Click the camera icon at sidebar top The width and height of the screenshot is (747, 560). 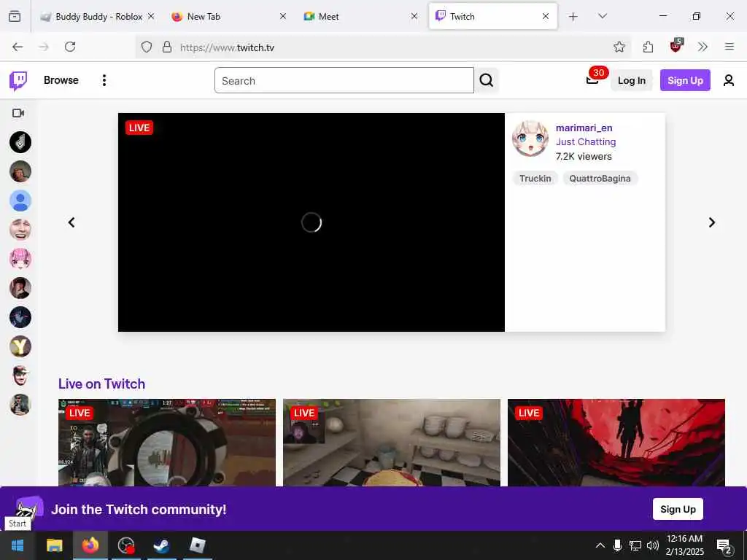tap(18, 113)
